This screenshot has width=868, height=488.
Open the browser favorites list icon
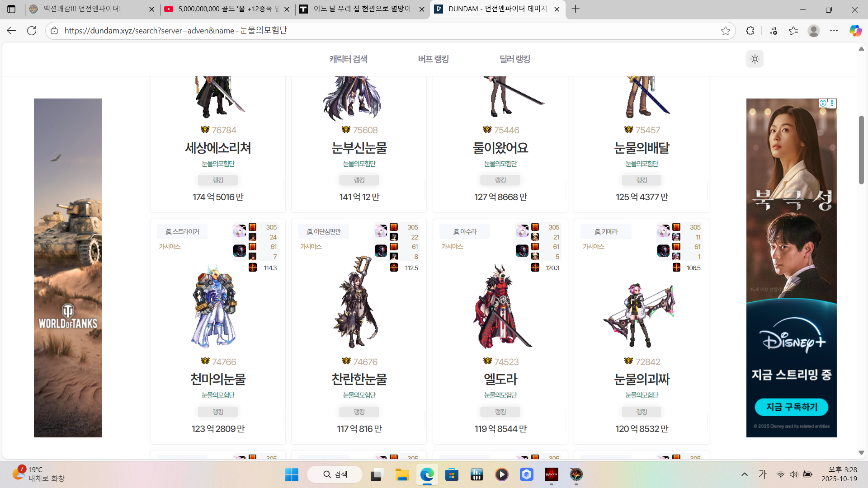793,31
